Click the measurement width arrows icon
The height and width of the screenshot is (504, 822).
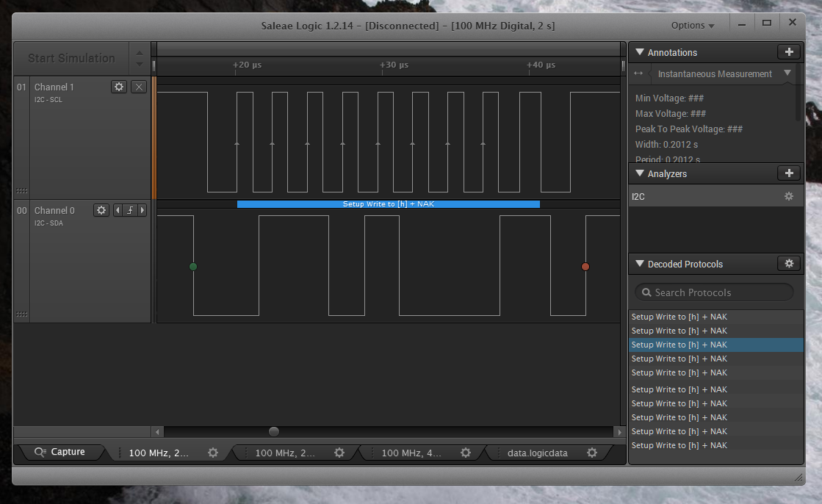[x=638, y=73]
